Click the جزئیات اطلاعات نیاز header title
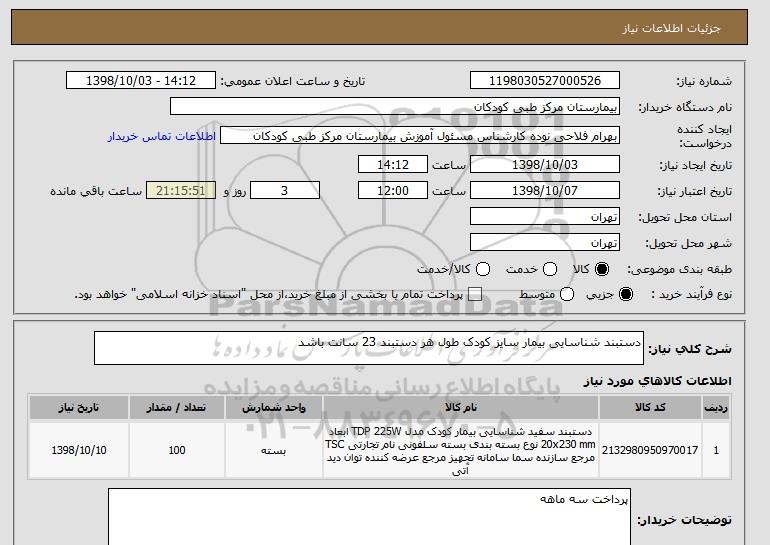This screenshot has height=545, width=770. click(671, 28)
